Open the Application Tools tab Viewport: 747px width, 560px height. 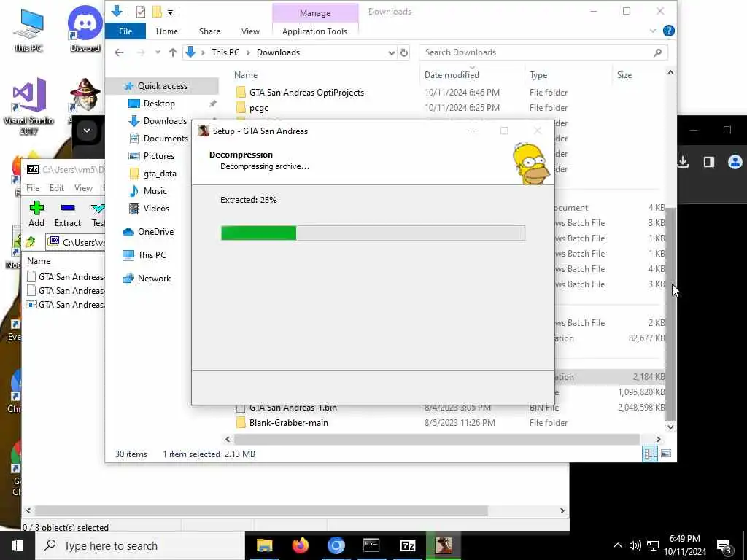314,31
